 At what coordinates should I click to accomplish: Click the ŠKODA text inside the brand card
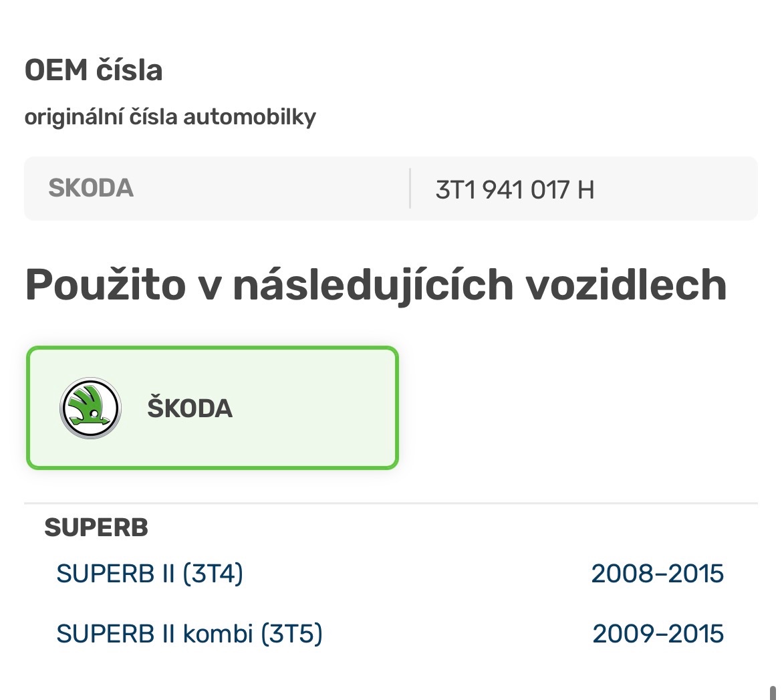click(189, 408)
